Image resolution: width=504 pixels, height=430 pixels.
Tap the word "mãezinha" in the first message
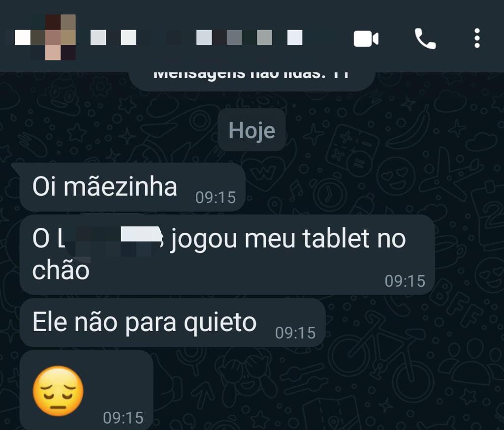(120, 186)
